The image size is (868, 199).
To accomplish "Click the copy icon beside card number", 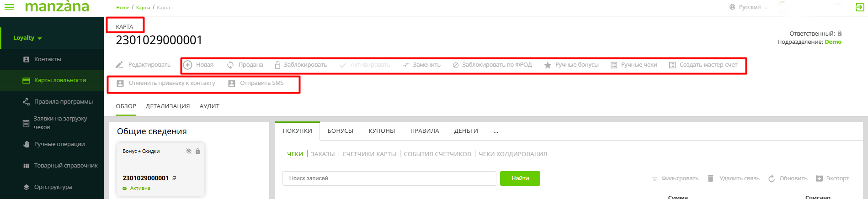I will (174, 178).
